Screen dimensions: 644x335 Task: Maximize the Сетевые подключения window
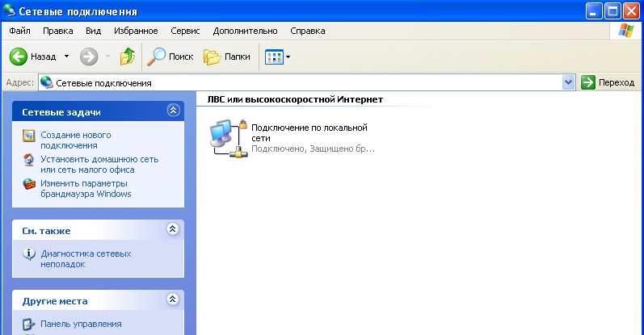click(x=612, y=11)
